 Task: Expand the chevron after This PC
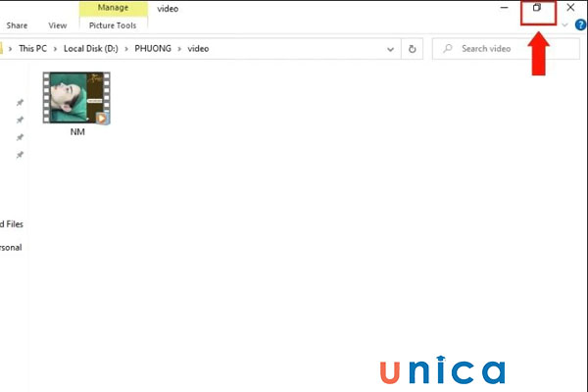54,48
